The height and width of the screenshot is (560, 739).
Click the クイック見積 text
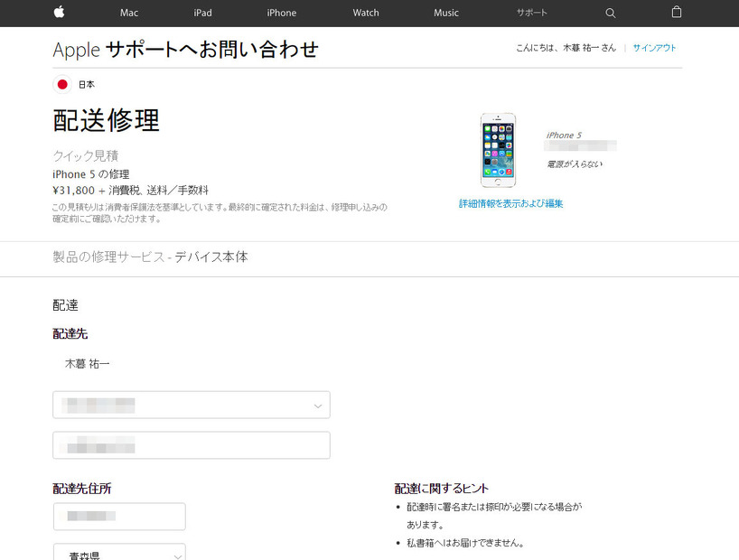(85, 155)
